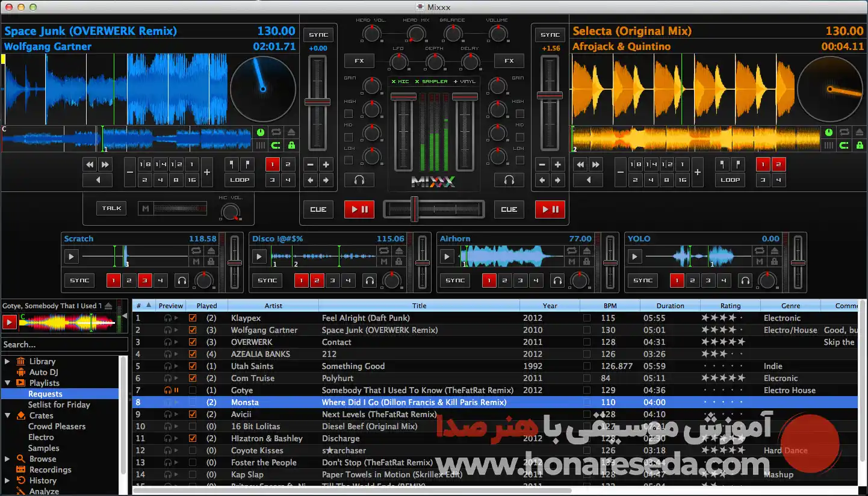Eject the Scratch sampler track

coord(211,251)
